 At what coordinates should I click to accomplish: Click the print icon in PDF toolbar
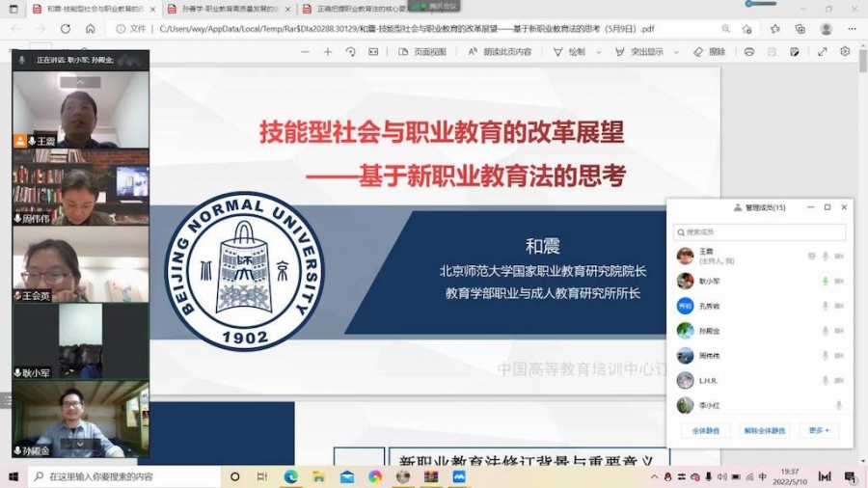pos(748,51)
